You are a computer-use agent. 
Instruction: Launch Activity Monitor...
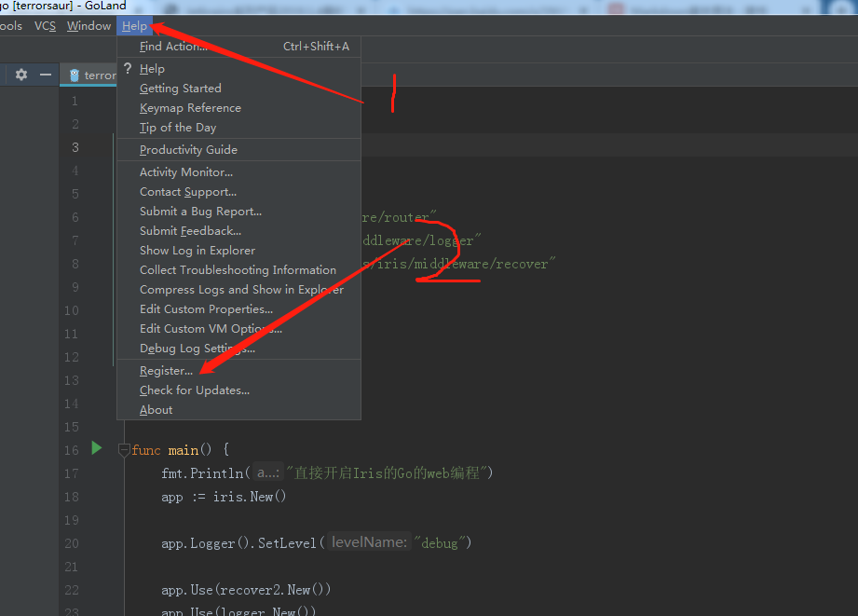tap(238, 171)
